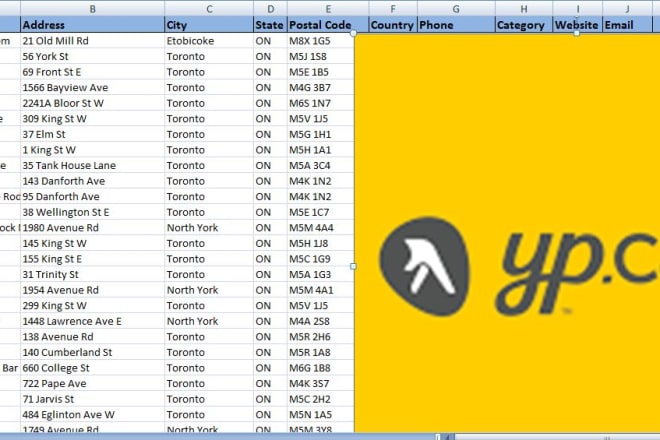This screenshot has width=660, height=440.
Task: Click postal code M6G 1B8
Action: 320,368
